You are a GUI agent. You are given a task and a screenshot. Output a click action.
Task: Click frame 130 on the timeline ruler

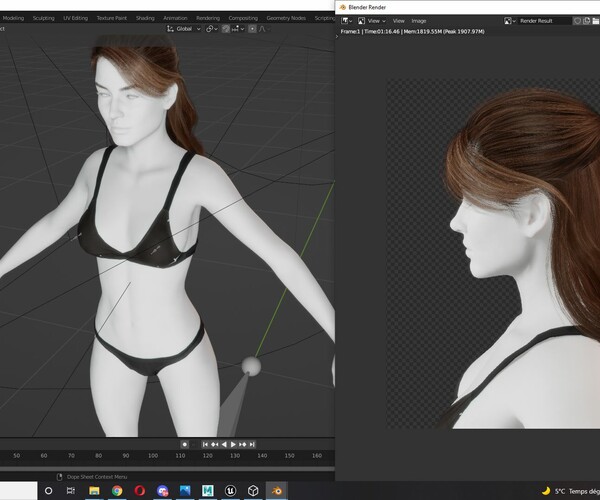[235, 456]
